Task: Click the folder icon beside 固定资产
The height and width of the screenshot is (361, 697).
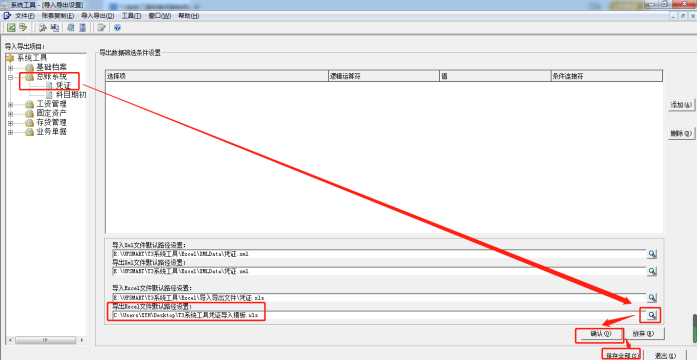Action: tap(29, 113)
